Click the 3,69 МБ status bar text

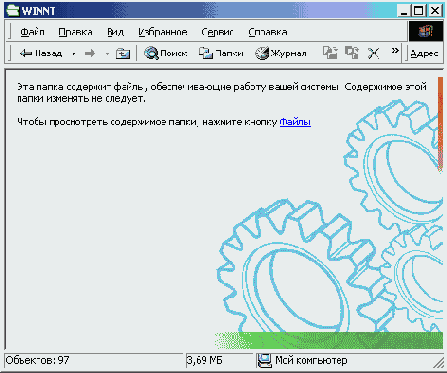(204, 360)
